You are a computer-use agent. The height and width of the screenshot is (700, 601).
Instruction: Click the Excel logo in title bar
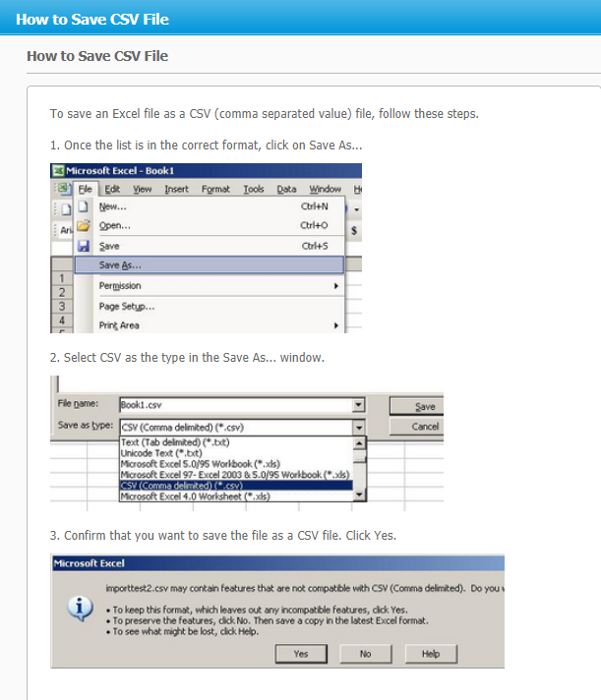click(58, 171)
